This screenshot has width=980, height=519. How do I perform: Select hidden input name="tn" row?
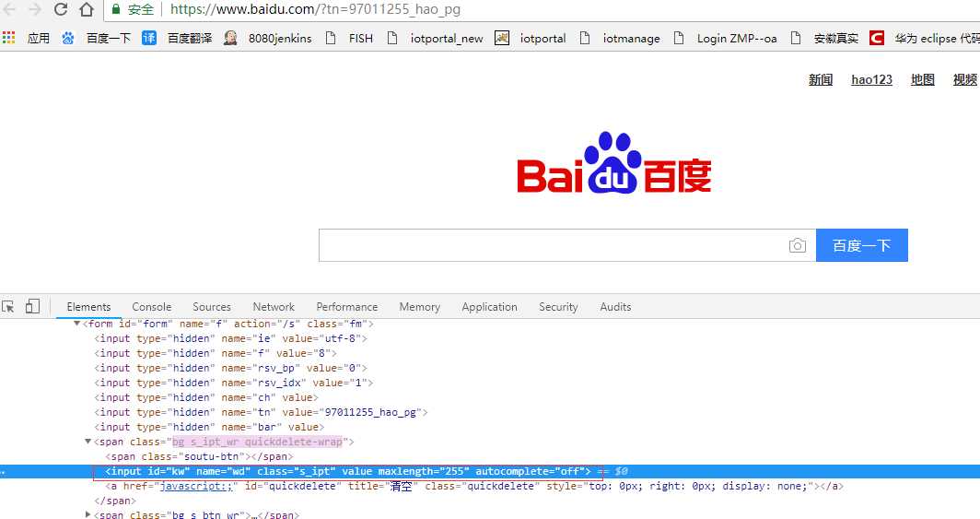(262, 412)
